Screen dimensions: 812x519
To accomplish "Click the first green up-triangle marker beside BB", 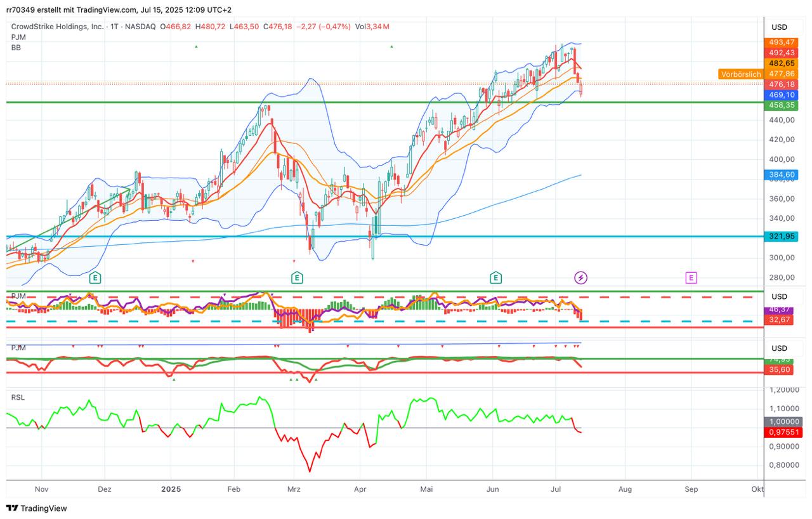I will click(196, 46).
